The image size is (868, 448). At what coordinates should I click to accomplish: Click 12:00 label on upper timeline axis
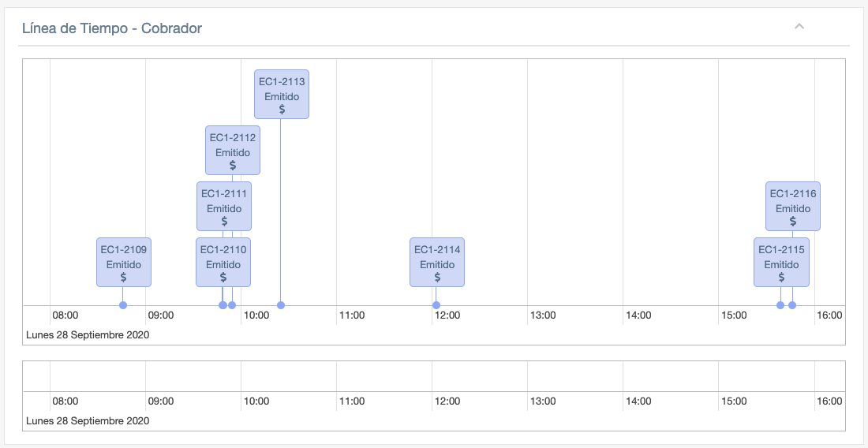pyautogui.click(x=447, y=315)
